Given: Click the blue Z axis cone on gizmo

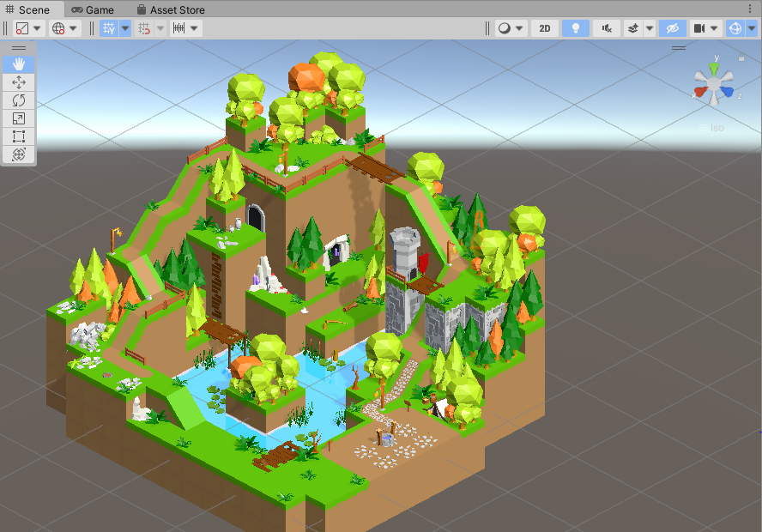Looking at the screenshot, I should [727, 91].
